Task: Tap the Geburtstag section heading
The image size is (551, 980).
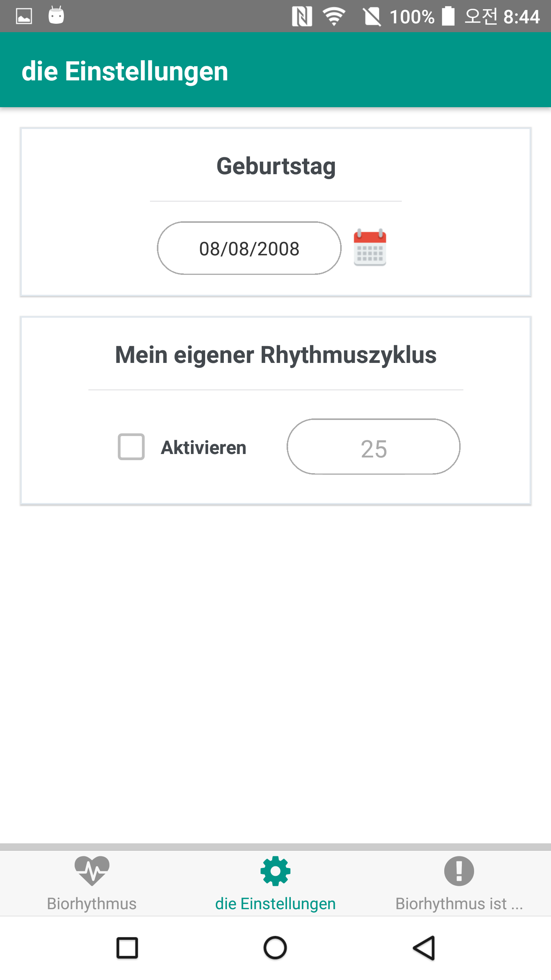Action: tap(276, 167)
